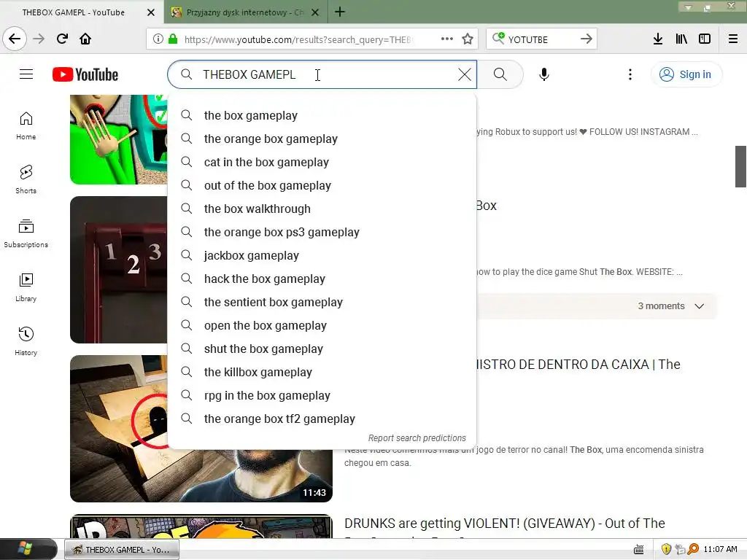Bookmark this page with the star icon
Viewport: 747px width, 560px height.
click(468, 39)
